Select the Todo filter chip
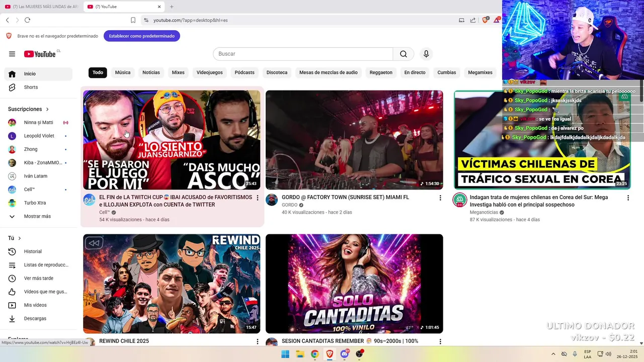The image size is (644, 362). [98, 72]
